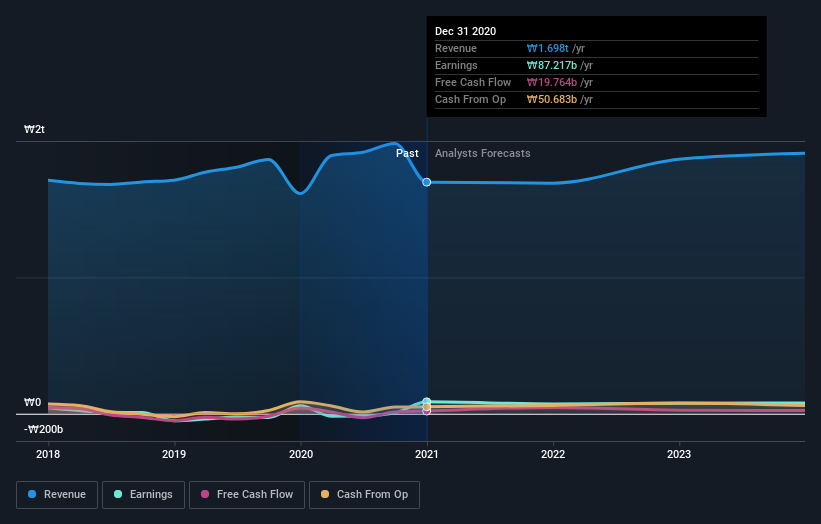Click the blue Revenue legend dot
Image resolution: width=821 pixels, height=524 pixels.
[x=32, y=494]
